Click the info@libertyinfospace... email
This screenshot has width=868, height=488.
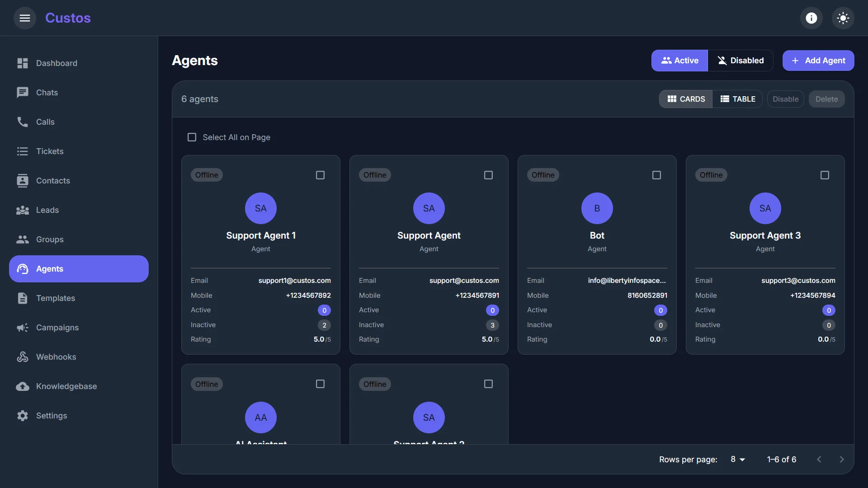coord(627,281)
